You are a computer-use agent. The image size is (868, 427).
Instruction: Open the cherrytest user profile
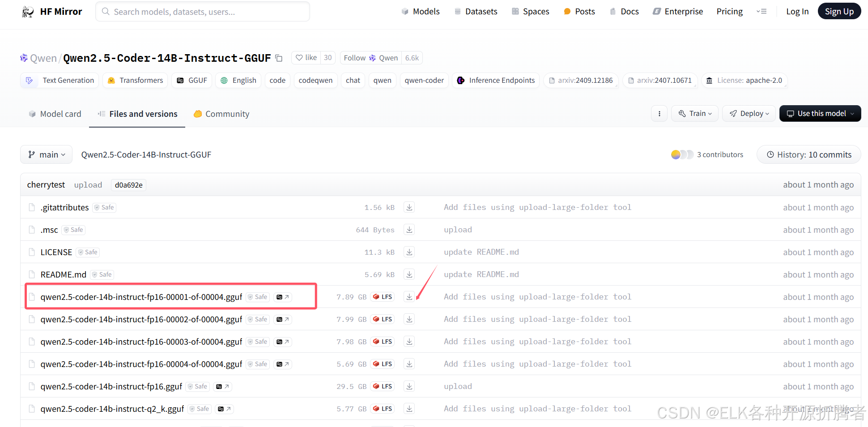coord(46,185)
